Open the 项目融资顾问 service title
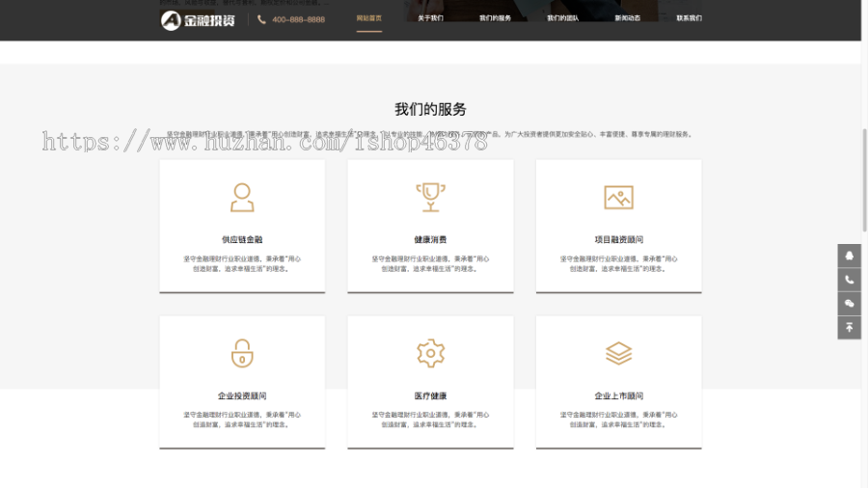The width and height of the screenshot is (868, 488). 619,239
